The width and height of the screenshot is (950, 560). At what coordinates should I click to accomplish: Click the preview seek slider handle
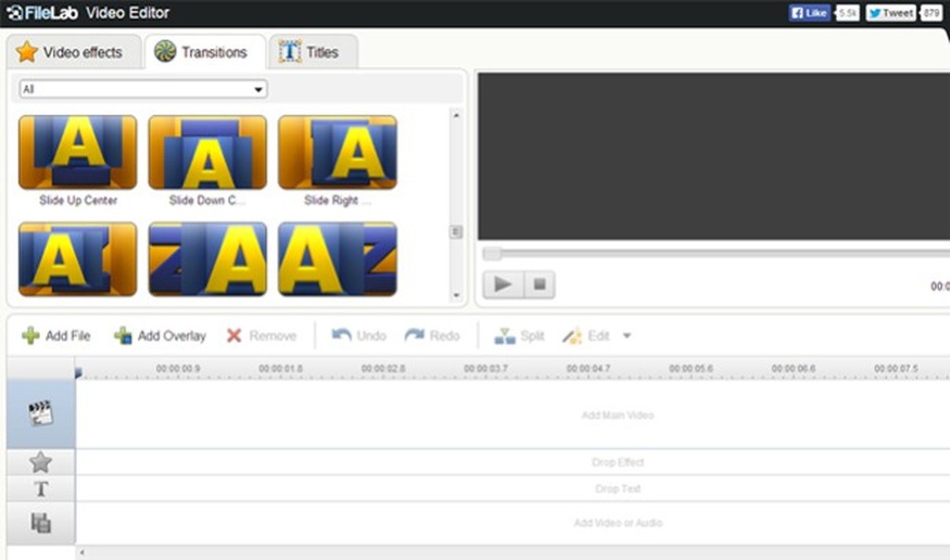click(492, 253)
